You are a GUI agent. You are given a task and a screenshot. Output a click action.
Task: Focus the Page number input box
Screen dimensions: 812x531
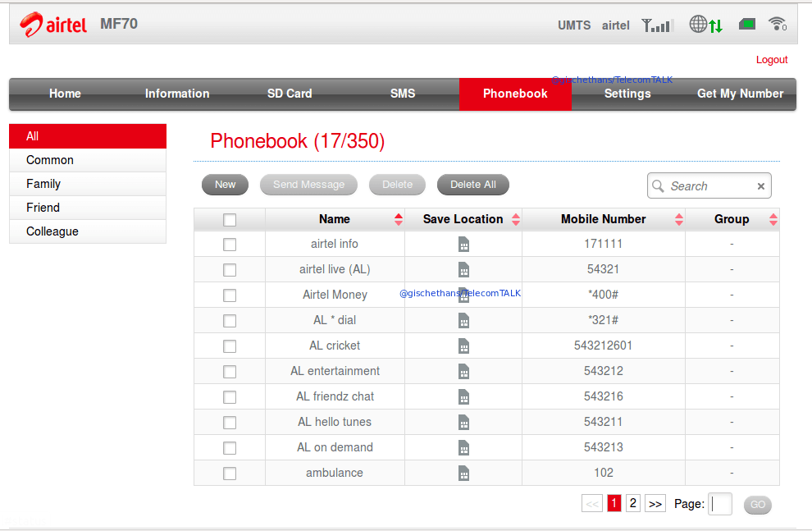[x=720, y=504]
